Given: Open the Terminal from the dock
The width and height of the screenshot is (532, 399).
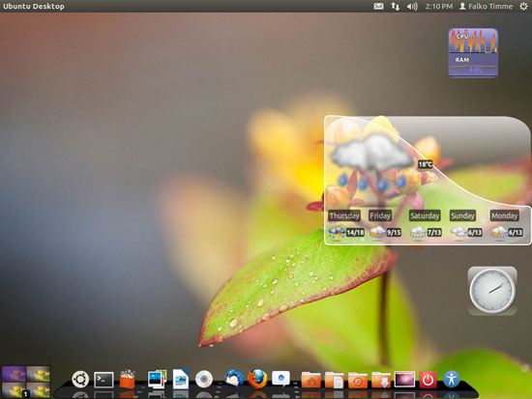Looking at the screenshot, I should point(103,380).
